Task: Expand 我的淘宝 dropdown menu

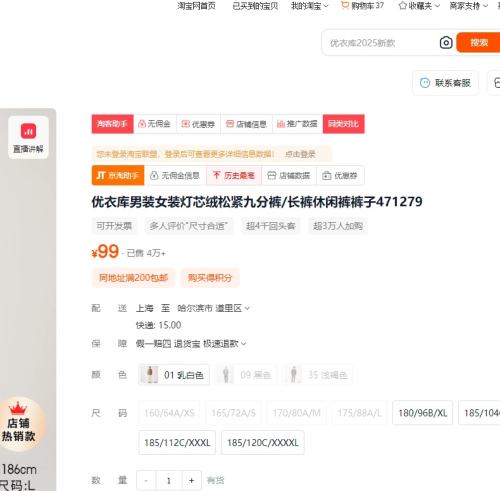Action: point(310,6)
